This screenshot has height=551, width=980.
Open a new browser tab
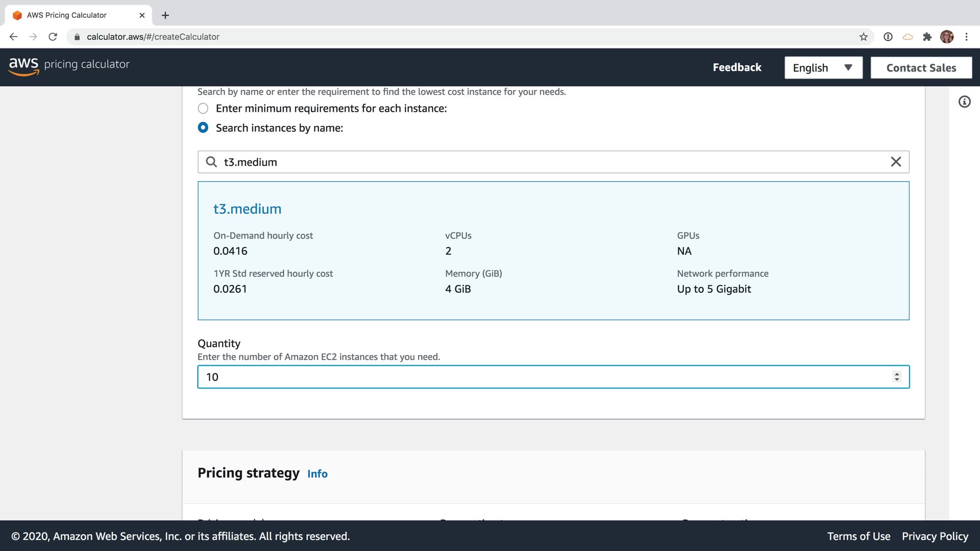pos(165,15)
